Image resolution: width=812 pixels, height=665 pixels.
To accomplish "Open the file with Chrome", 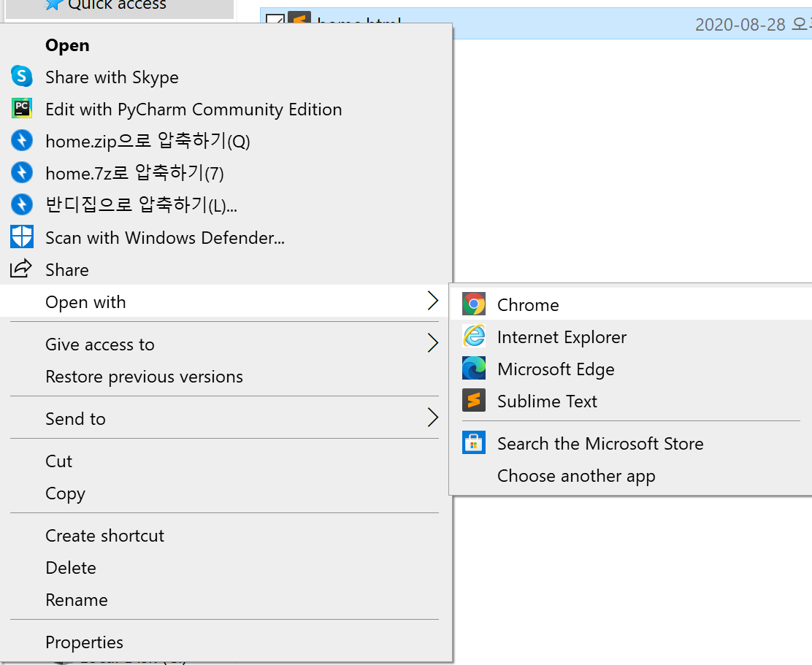I will point(631,304).
